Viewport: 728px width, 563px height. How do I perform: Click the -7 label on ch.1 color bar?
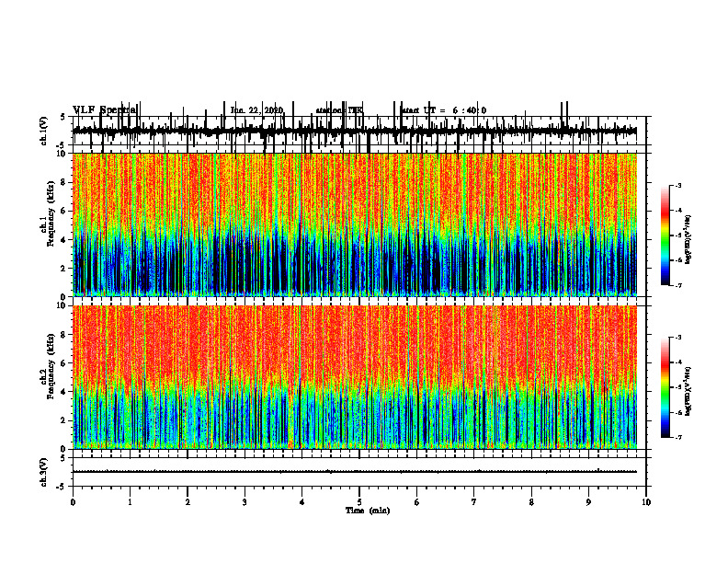(x=678, y=285)
